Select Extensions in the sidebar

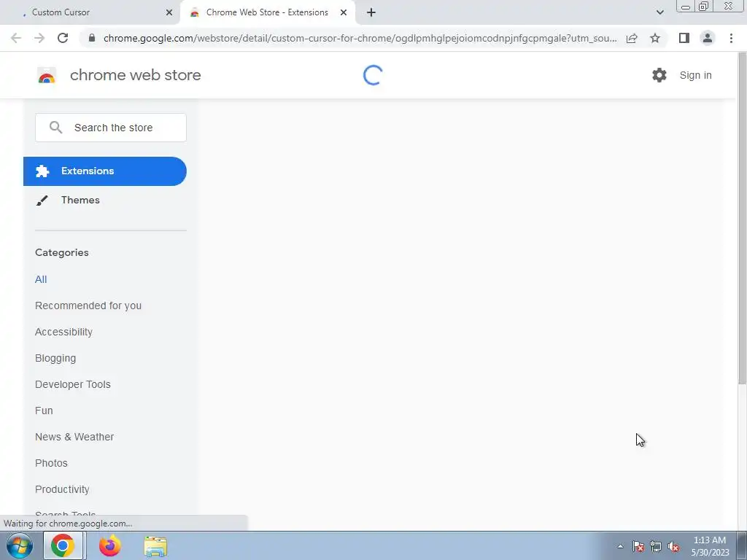[105, 171]
